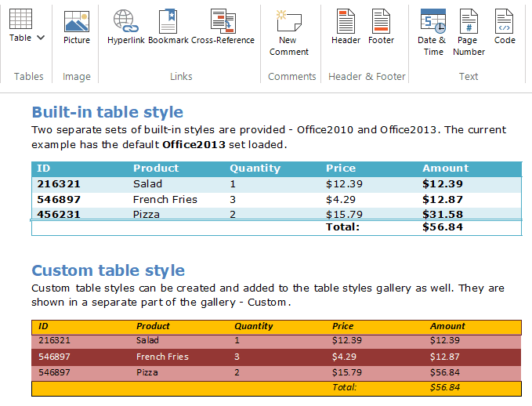
Task: Click 'Pizza' in custom table
Action: [x=147, y=372]
